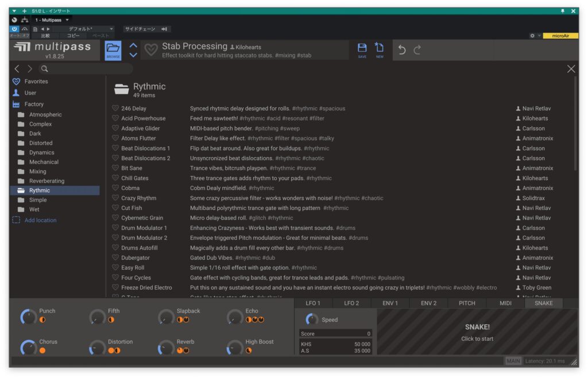
Task: Click Add location link in sidebar
Action: (x=40, y=220)
